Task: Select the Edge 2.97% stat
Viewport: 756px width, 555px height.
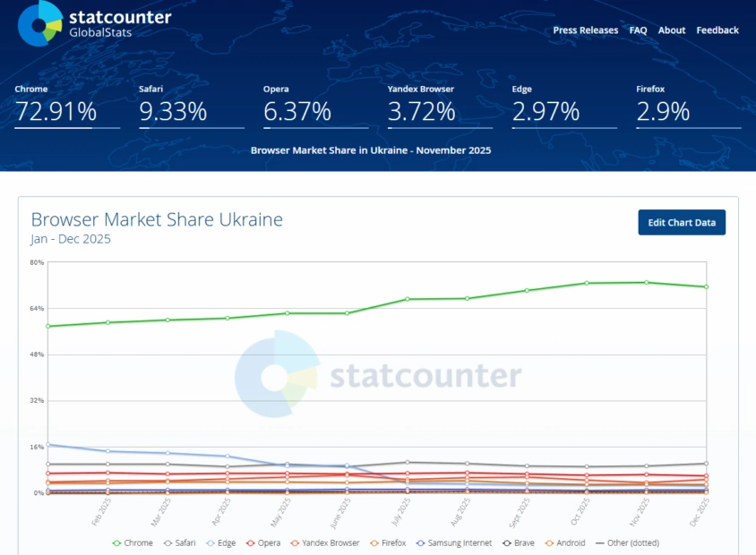Action: point(564,107)
